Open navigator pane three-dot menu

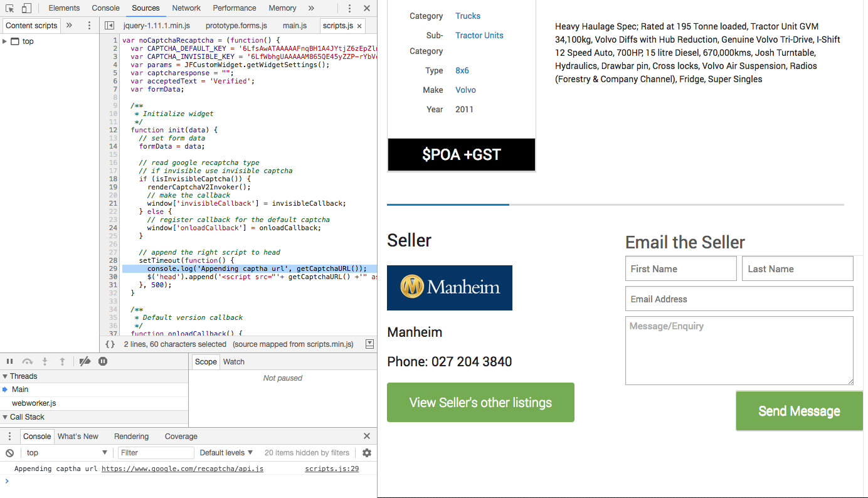(90, 25)
